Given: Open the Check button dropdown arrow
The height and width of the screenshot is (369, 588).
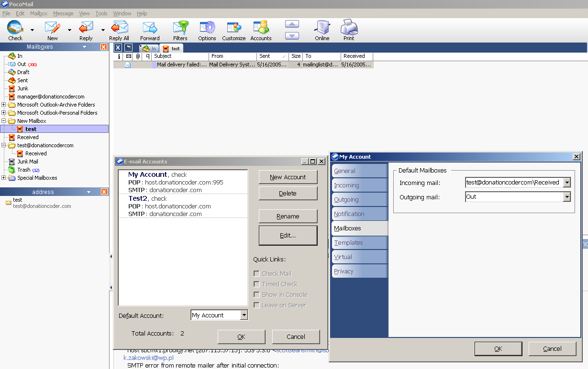Looking at the screenshot, I should (x=33, y=30).
